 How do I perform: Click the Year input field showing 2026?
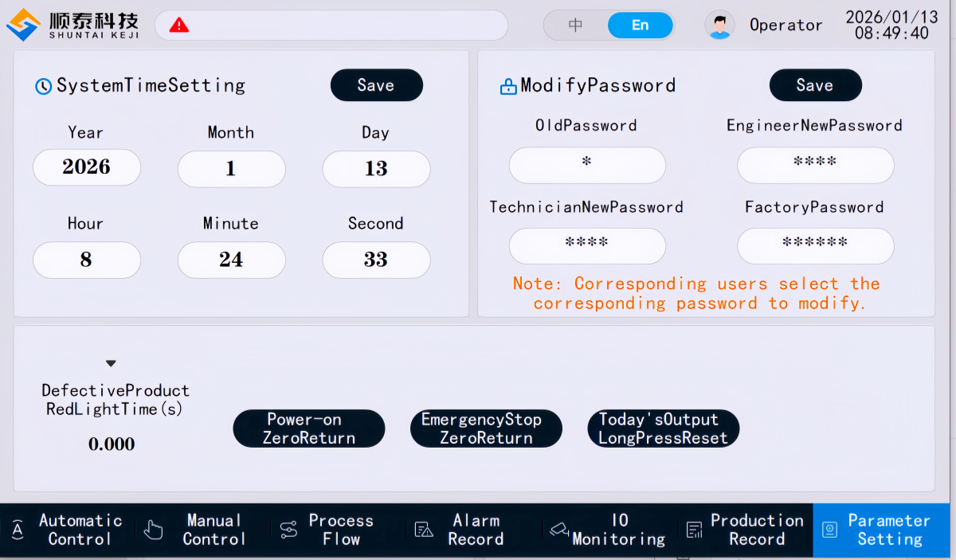[87, 168]
